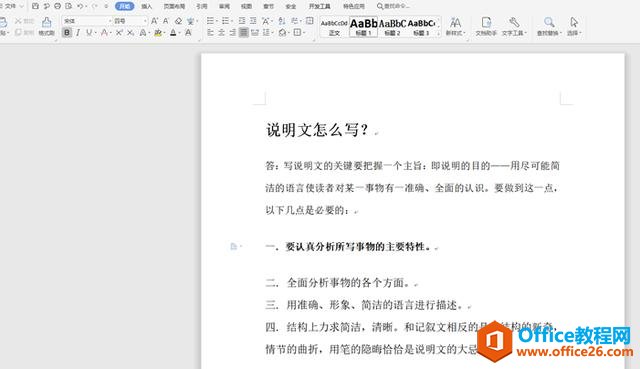The height and width of the screenshot is (369, 640).
Task: Open the line spacing dropdown
Action: point(267,33)
